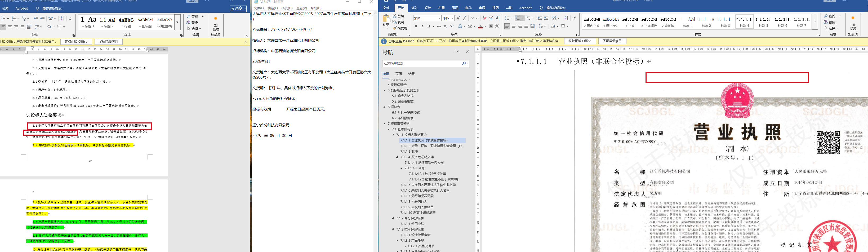868x252 pixels.
Task: Toggle strikethrough (abc) formatting
Action: (x=439, y=26)
